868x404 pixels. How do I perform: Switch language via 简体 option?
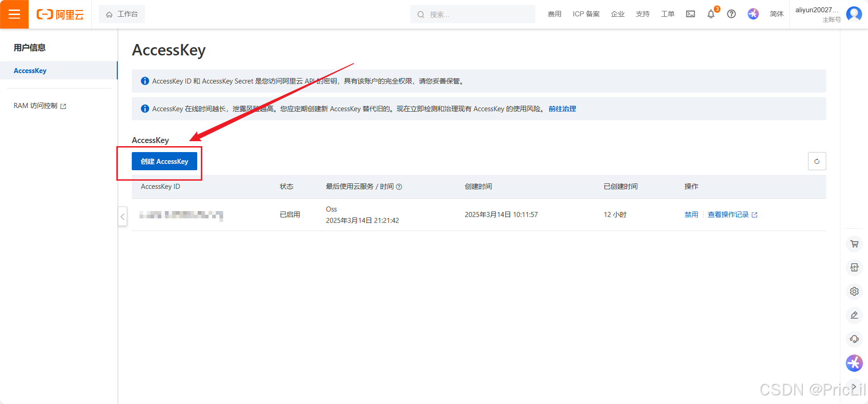[777, 14]
